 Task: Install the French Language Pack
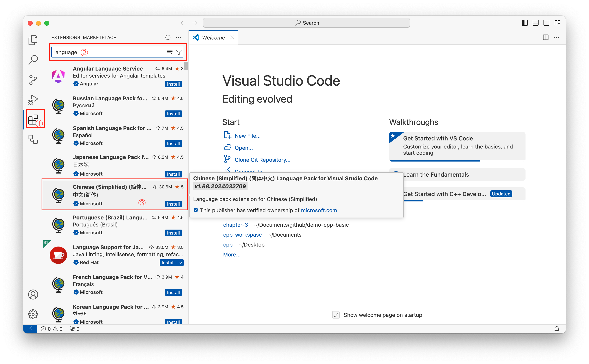point(173,293)
